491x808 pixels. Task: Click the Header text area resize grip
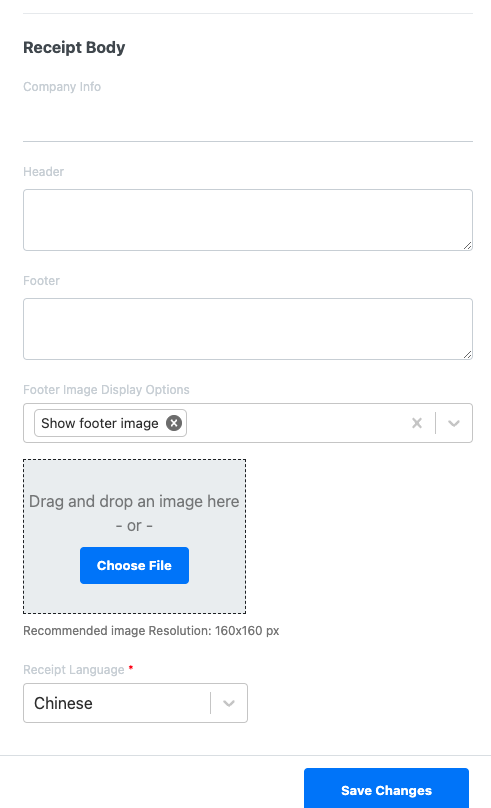(x=467, y=246)
